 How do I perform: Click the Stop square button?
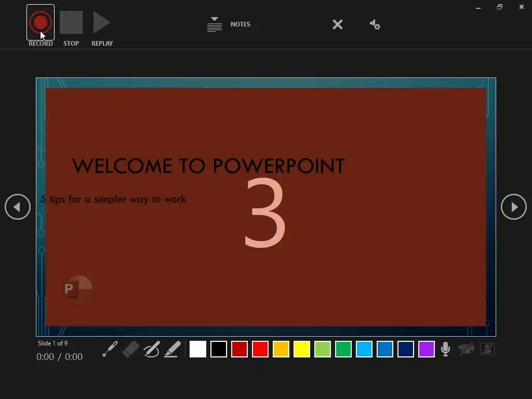click(71, 22)
